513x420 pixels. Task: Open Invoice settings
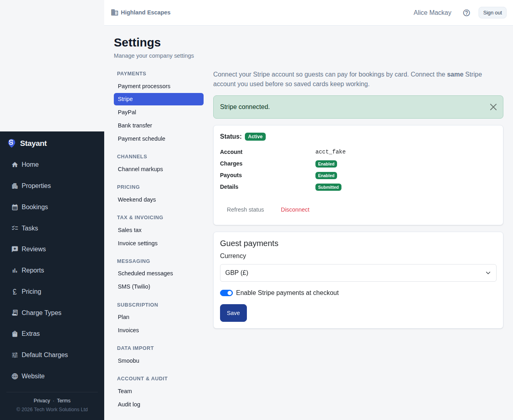coord(159,243)
